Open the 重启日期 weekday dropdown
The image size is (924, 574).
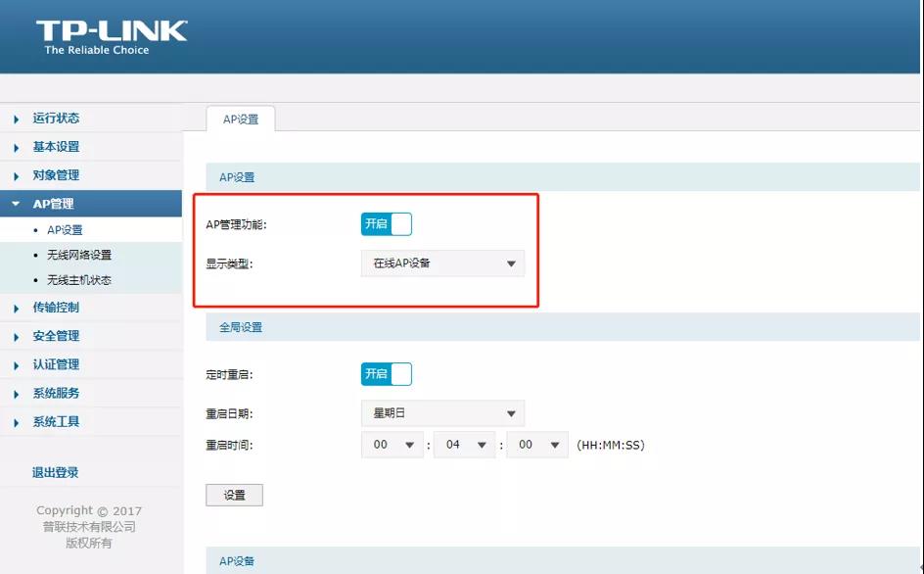[x=442, y=413]
